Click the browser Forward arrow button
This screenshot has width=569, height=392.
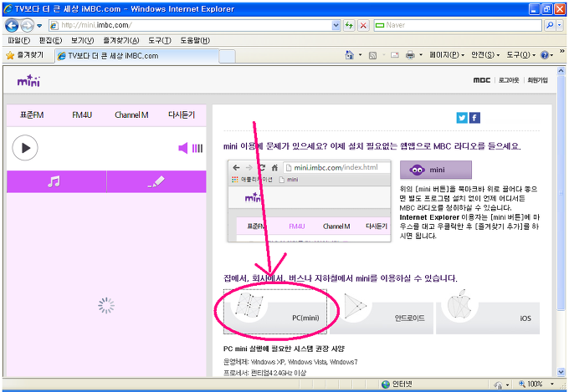click(27, 25)
